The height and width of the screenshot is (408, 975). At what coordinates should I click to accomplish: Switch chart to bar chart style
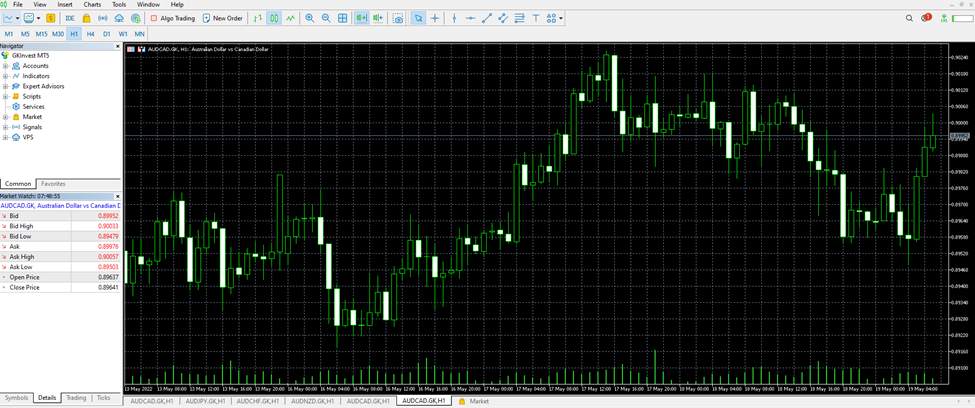coord(258,18)
